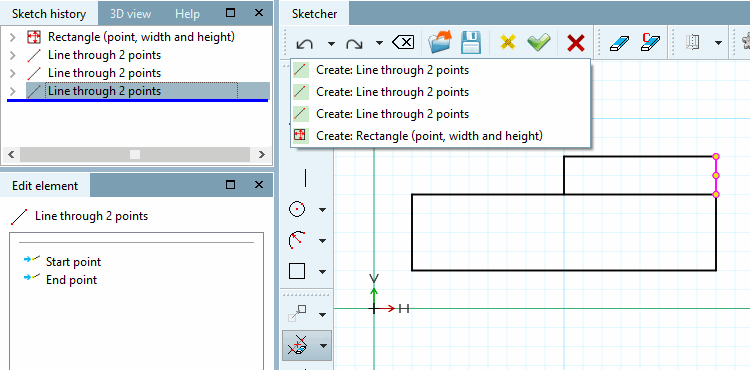Switch to the 3D view tab
750x370 pixels.
(x=130, y=14)
